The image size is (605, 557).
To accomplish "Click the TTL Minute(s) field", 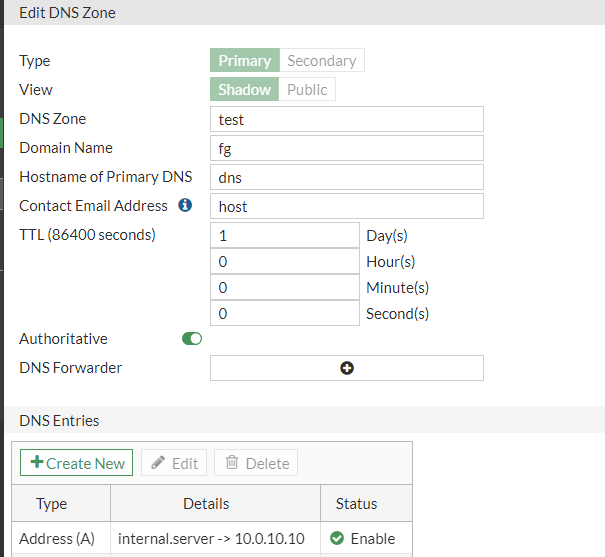I will (x=285, y=288).
